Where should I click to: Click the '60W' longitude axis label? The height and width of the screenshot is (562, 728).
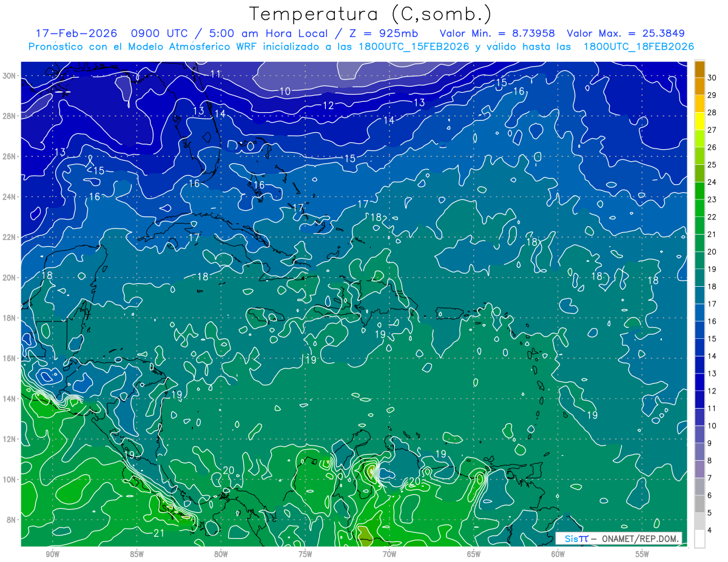[558, 554]
